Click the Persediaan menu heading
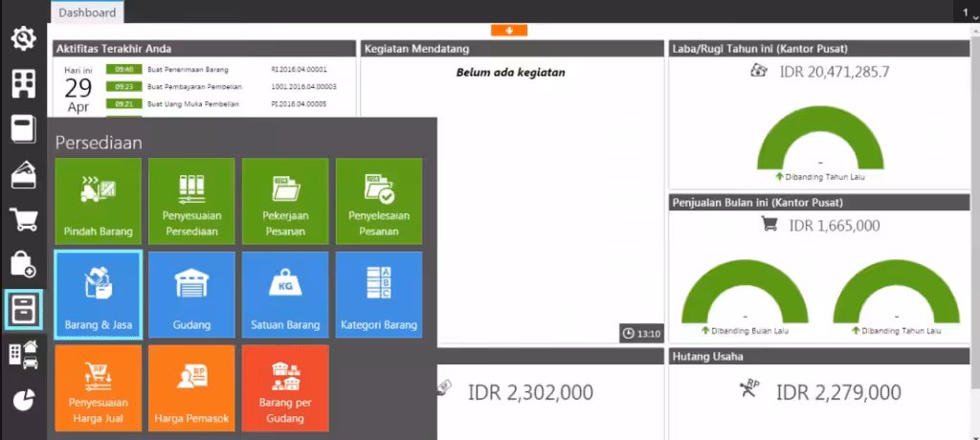This screenshot has height=440, width=980. 99,143
